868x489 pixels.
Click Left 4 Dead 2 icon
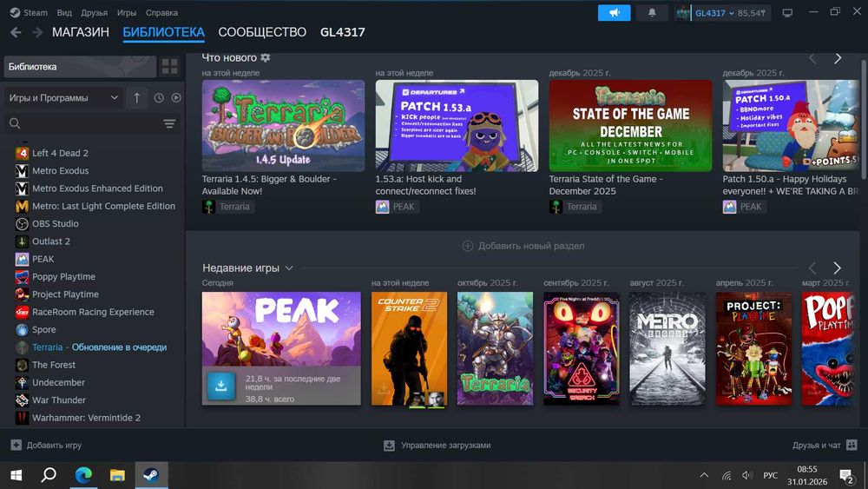pyautogui.click(x=22, y=153)
